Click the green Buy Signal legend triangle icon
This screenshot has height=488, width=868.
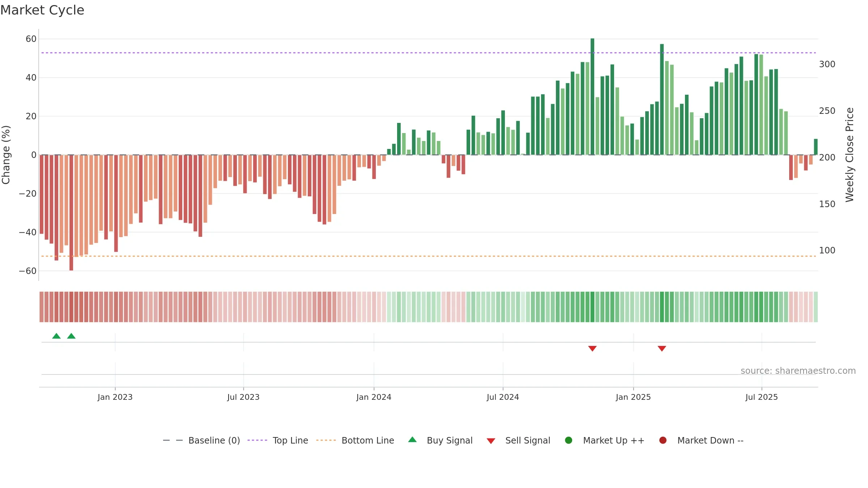pyautogui.click(x=412, y=440)
